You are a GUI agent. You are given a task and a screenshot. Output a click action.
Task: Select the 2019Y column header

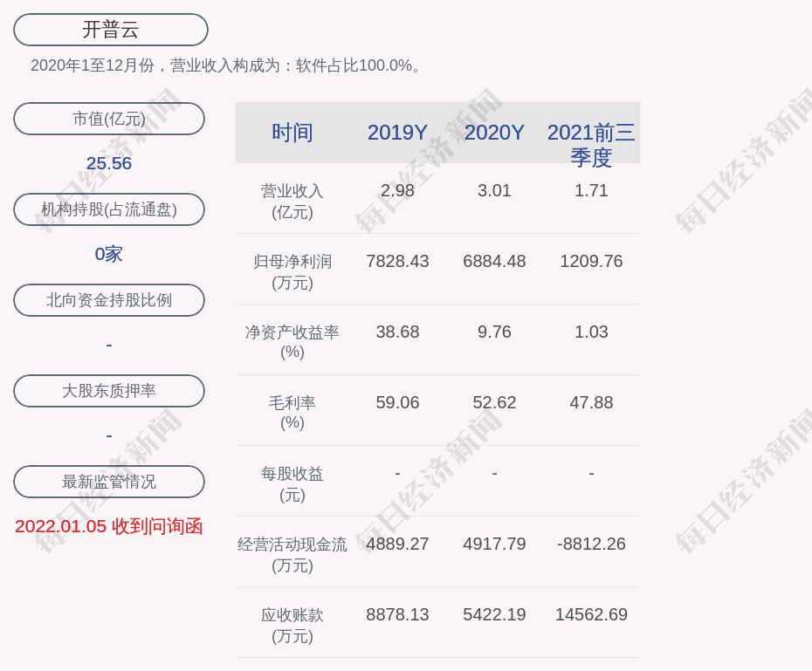pos(398,133)
